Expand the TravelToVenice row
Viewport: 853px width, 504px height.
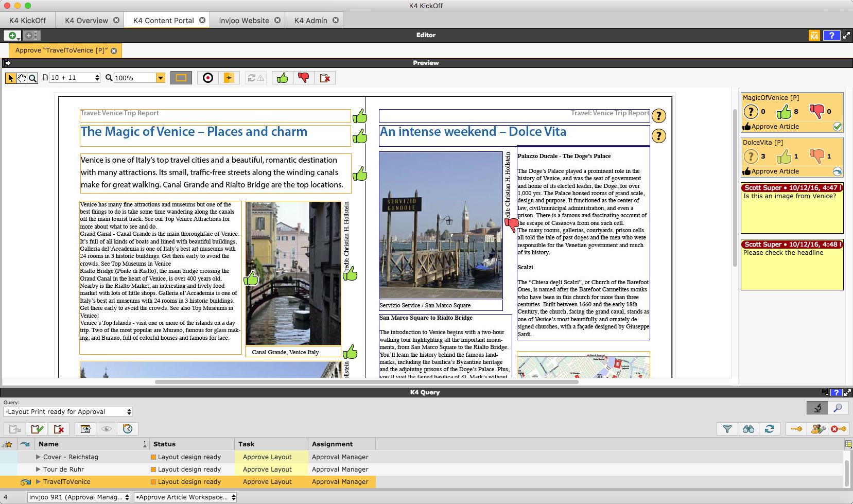(x=38, y=482)
